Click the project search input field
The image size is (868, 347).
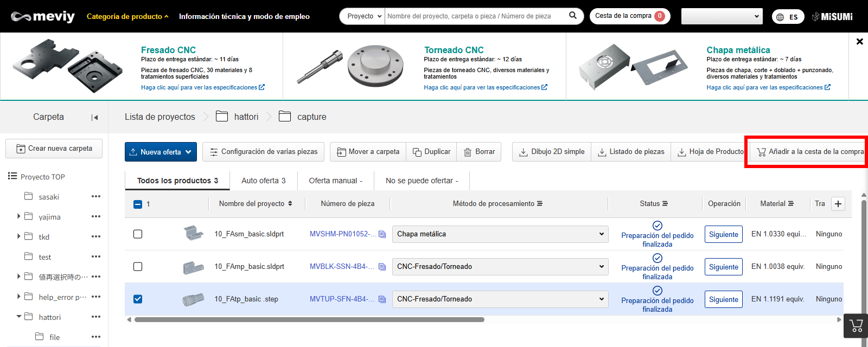[x=475, y=16]
